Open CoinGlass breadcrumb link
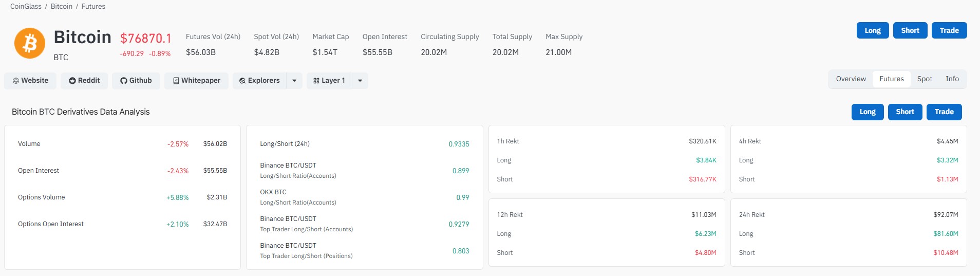 (x=26, y=6)
